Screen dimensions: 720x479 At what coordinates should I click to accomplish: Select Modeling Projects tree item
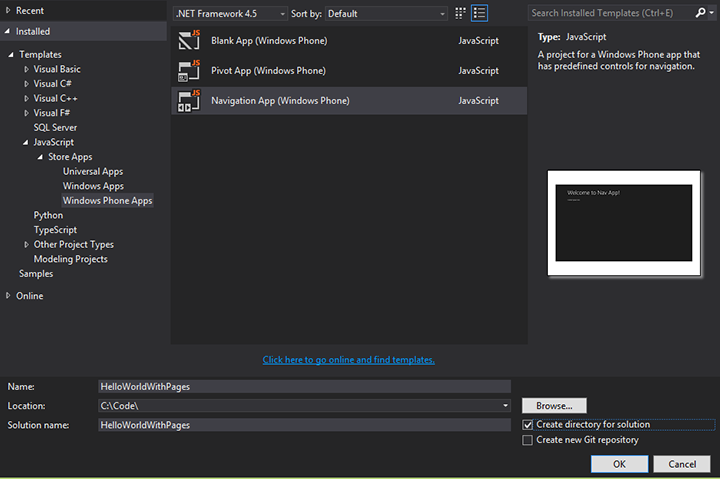(x=70, y=259)
